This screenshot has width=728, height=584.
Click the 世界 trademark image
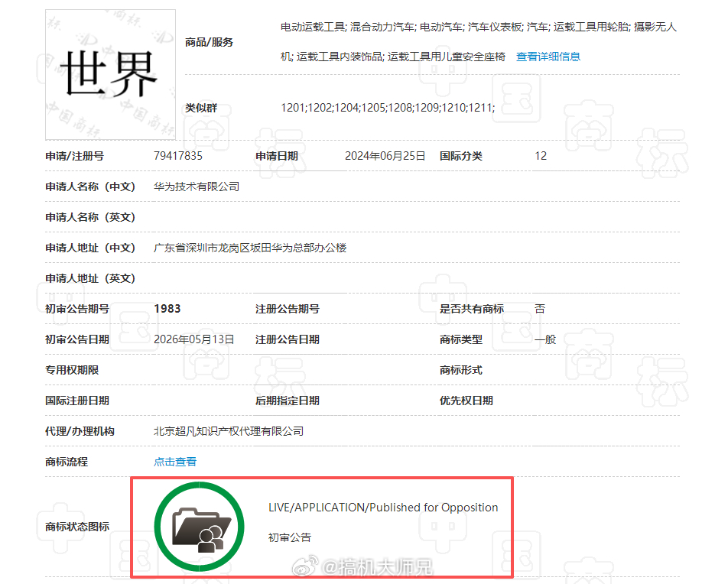pyautogui.click(x=110, y=74)
